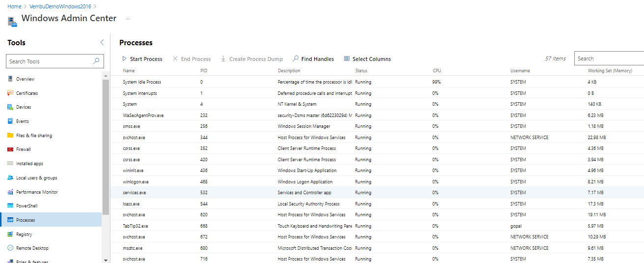Screen dimensions: 644x263
Task: Click the End Process X icon
Action: (175, 58)
